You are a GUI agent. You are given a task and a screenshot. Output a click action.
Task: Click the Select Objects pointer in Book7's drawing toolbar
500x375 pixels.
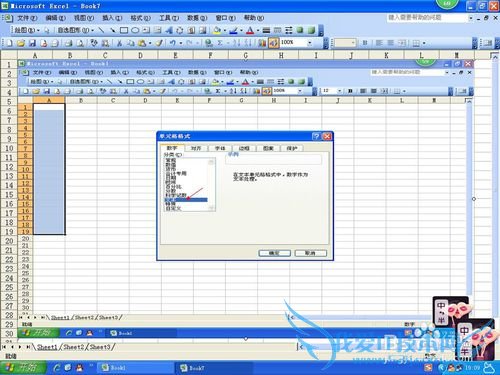47,30
